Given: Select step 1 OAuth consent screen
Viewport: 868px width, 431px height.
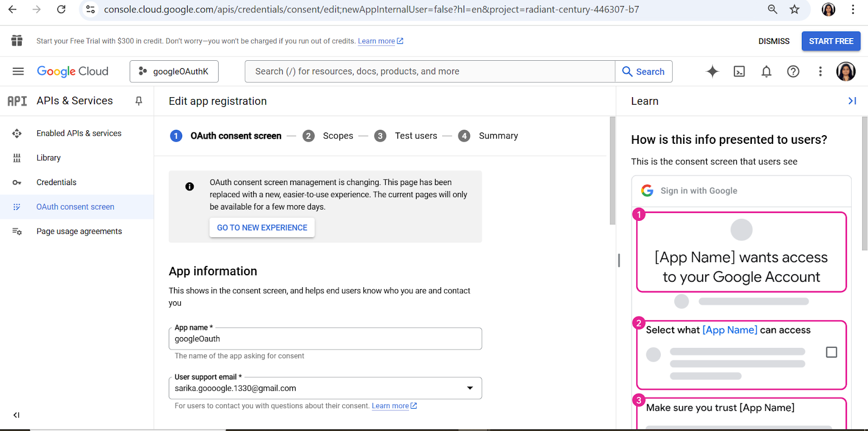Looking at the screenshot, I should (226, 136).
